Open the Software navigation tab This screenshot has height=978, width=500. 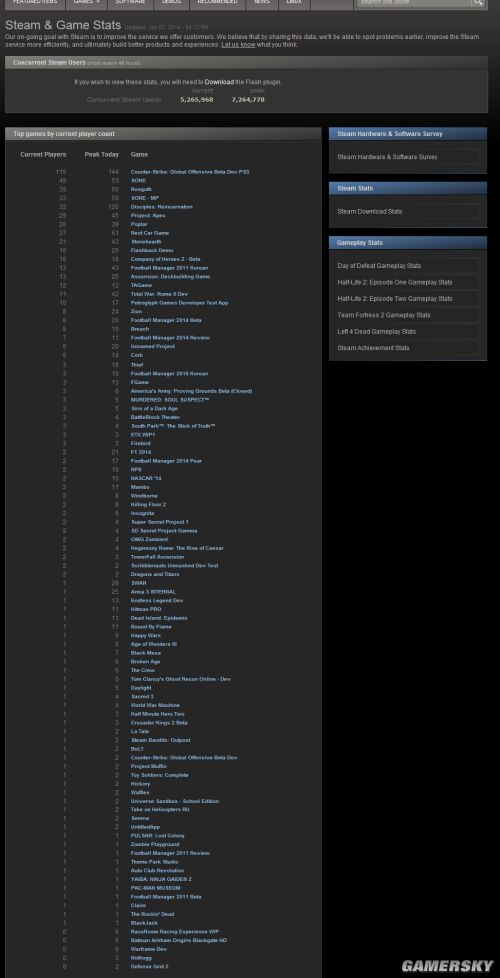(130, 3)
